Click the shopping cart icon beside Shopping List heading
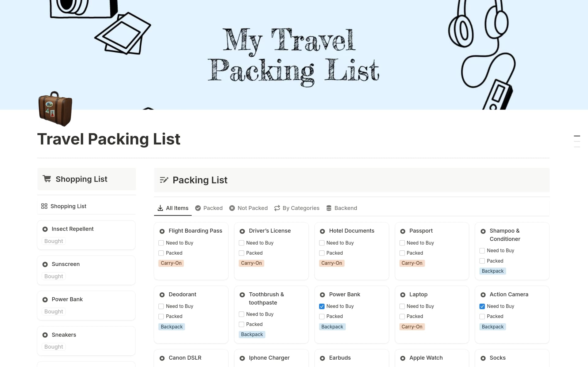 point(47,179)
